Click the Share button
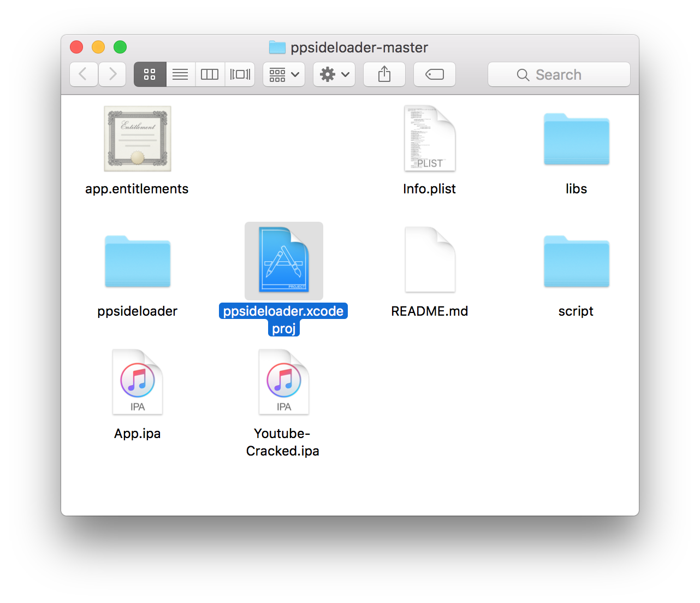This screenshot has height=603, width=700. (384, 74)
